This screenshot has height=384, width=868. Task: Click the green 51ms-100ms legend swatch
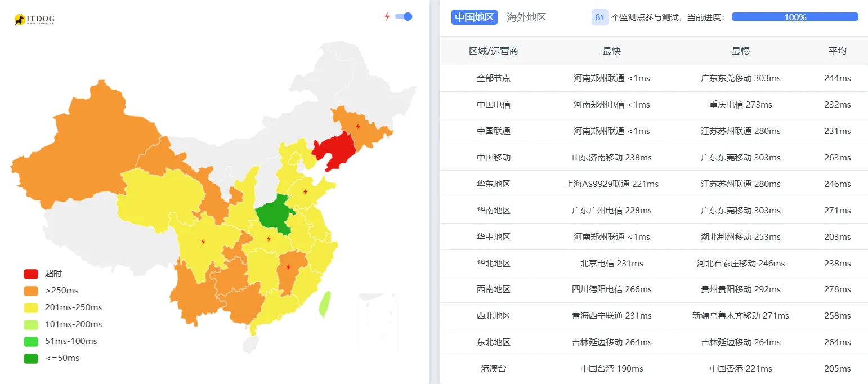click(x=31, y=341)
